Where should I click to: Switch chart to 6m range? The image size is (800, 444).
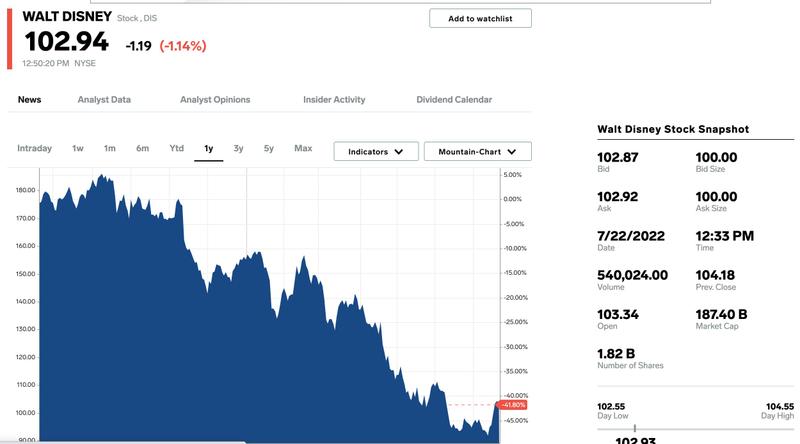[142, 148]
